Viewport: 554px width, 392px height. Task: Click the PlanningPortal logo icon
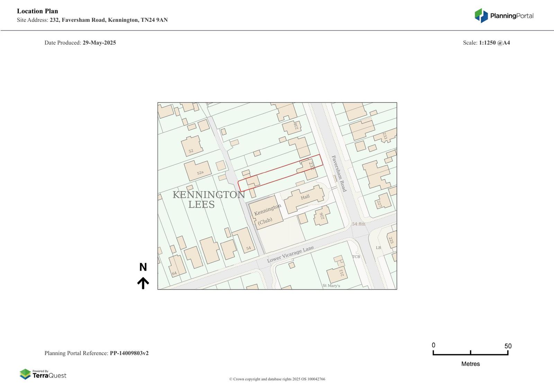pos(481,16)
